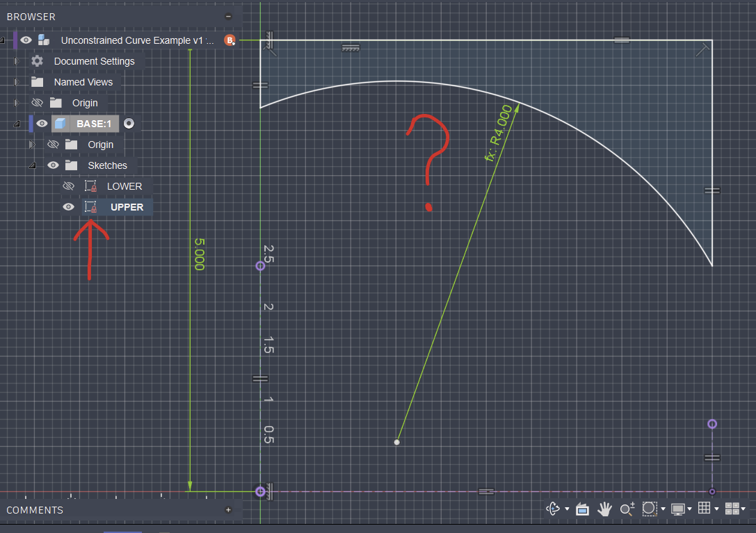
Task: Hide the UPPER sketch
Action: click(67, 207)
